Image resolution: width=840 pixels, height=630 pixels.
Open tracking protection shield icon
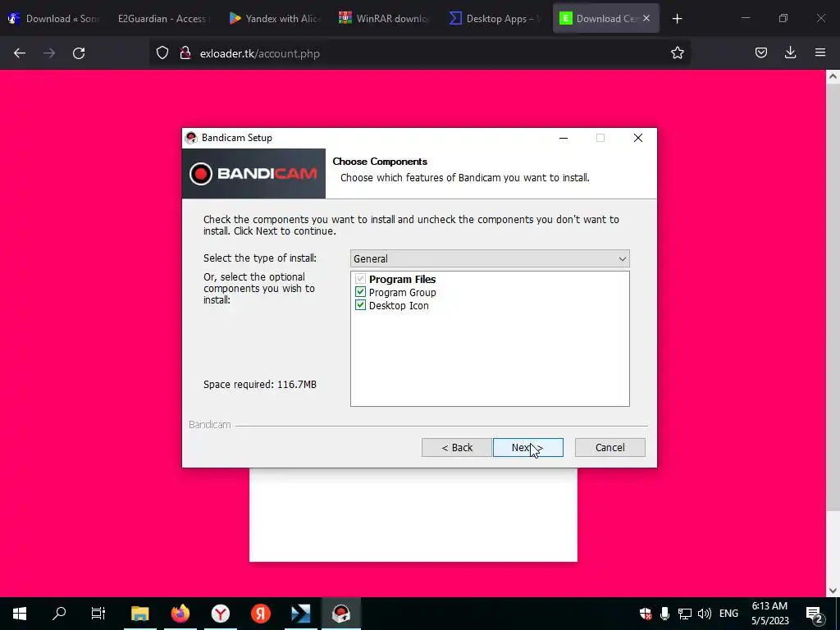(x=162, y=53)
